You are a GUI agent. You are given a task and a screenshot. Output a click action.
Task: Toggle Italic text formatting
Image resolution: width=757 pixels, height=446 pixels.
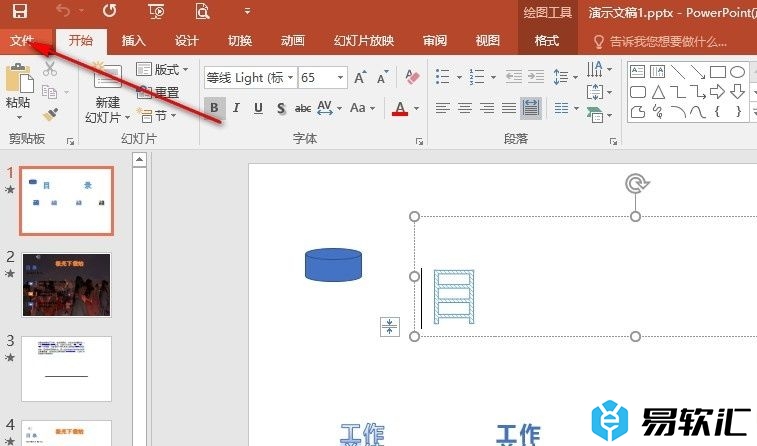(x=236, y=108)
